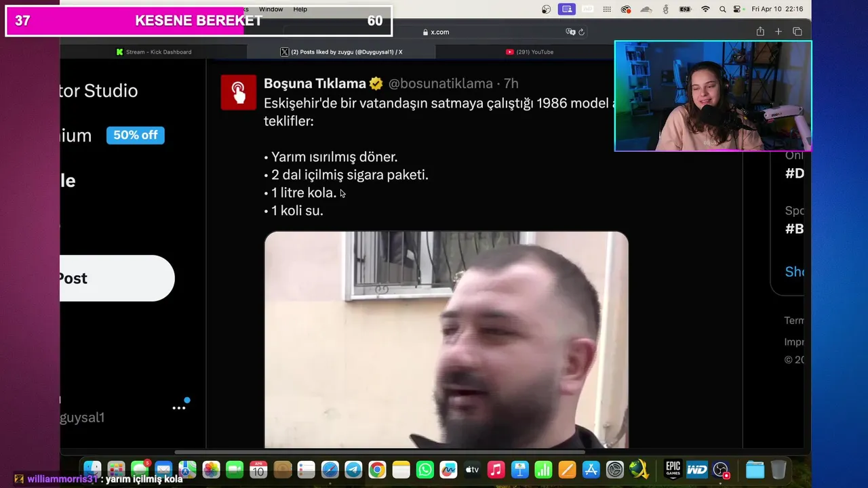
Task: Switch to Stream - Kick Dashboard tab
Action: point(154,52)
